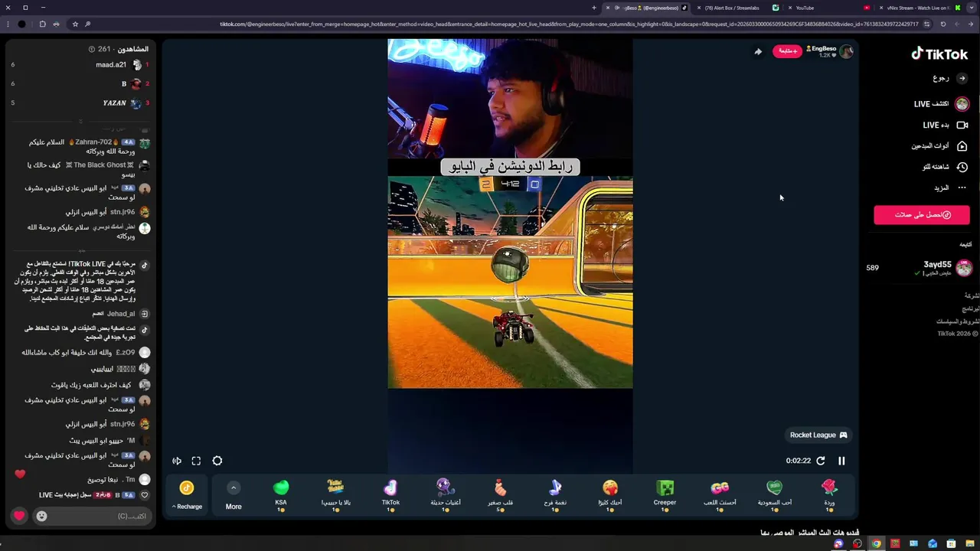Send the قلب صغير finger heart gift
Image resolution: width=980 pixels, height=551 pixels.
[x=500, y=494]
